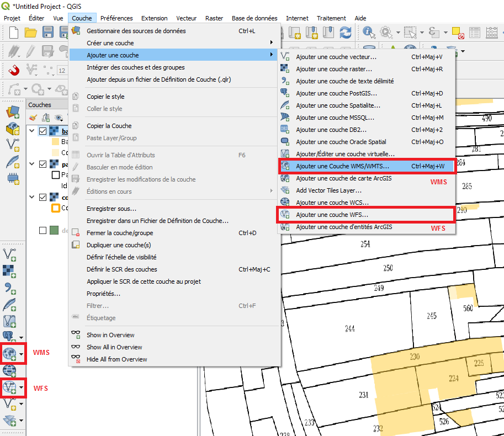Image resolution: width=504 pixels, height=436 pixels.
Task: Open dropdown arrow next to PostGIS elephant icon
Action: click(x=21, y=338)
